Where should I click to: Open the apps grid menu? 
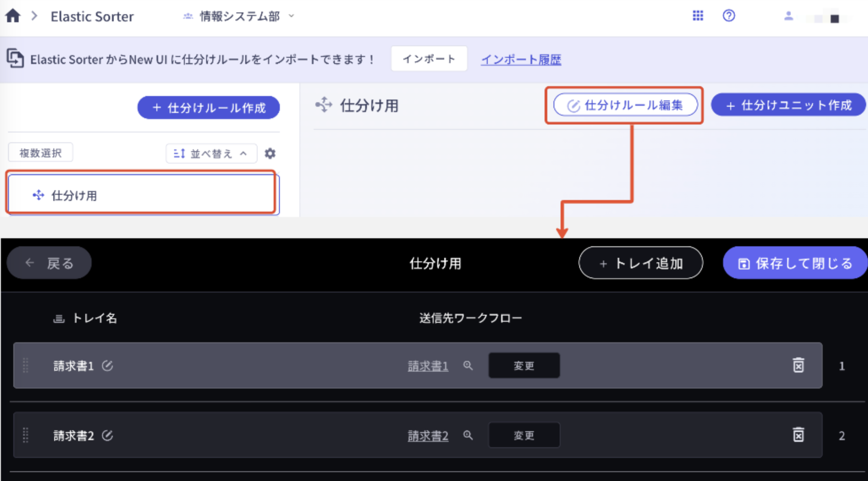point(698,16)
